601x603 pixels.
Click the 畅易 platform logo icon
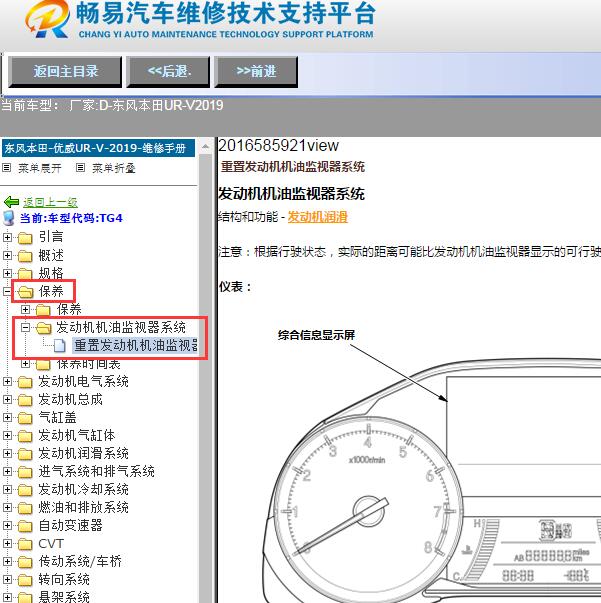click(x=48, y=19)
